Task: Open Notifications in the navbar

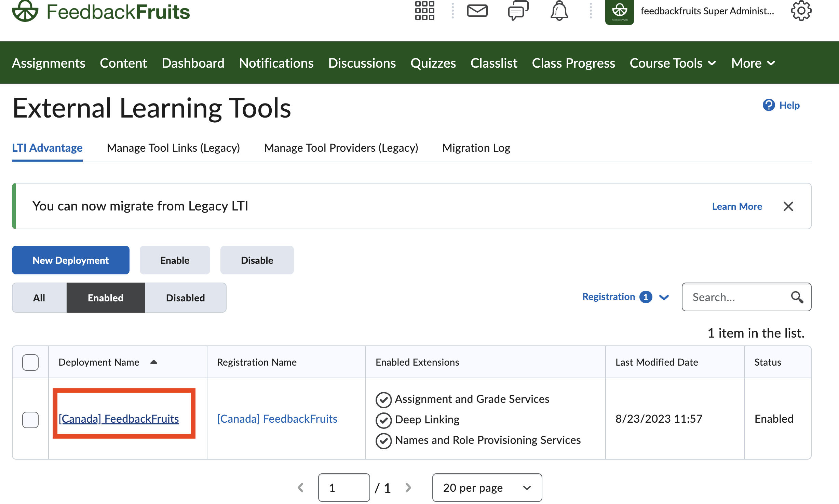Action: click(276, 63)
